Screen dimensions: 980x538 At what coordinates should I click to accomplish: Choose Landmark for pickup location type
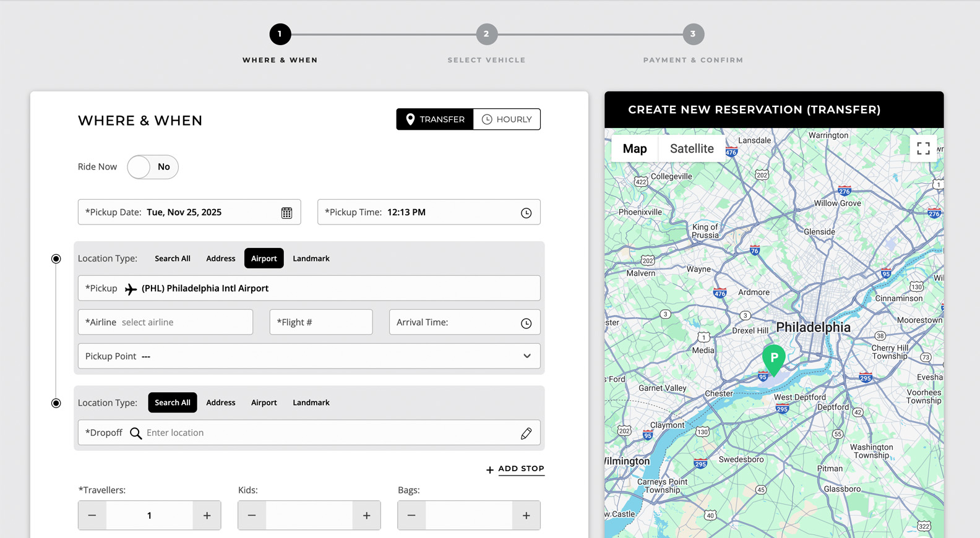point(311,258)
